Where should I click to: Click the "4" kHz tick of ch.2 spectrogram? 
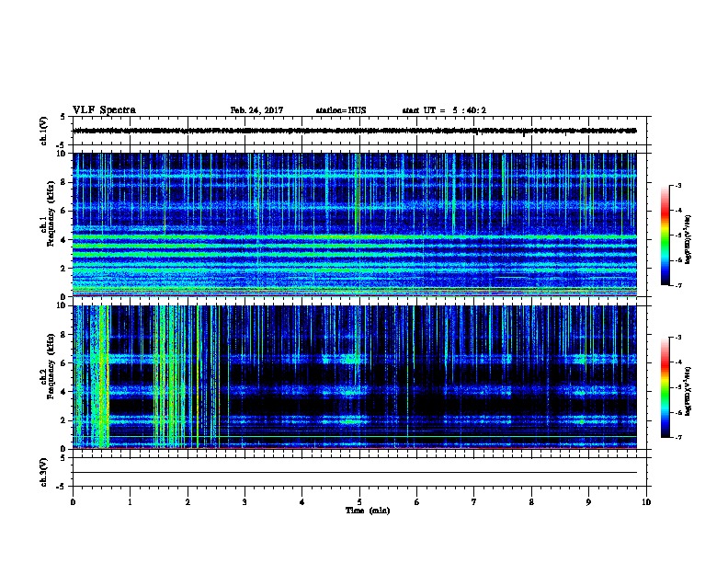tap(63, 392)
